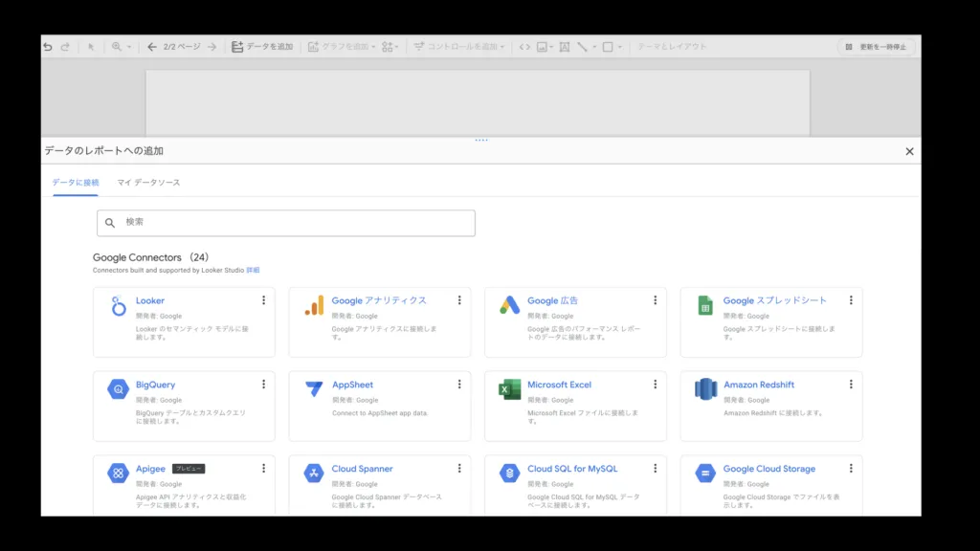Close the データのレポートへの追加 panel
The image size is (980, 551).
click(x=909, y=151)
